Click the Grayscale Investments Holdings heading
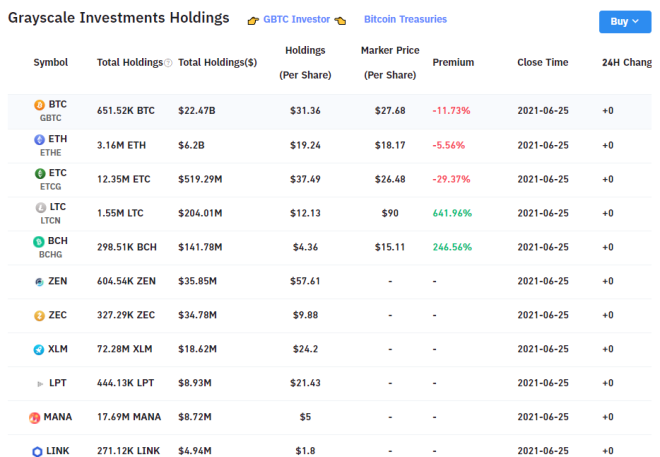This screenshot has height=457, width=660. [x=119, y=18]
